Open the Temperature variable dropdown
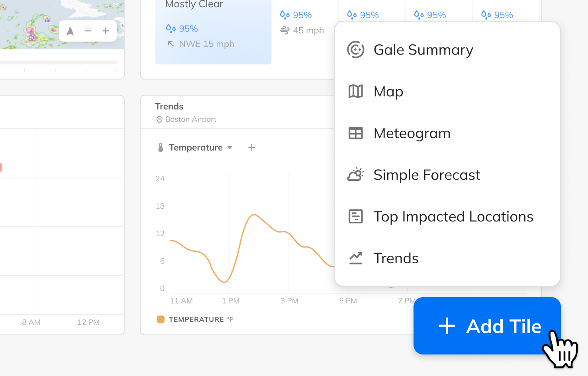 [230, 147]
